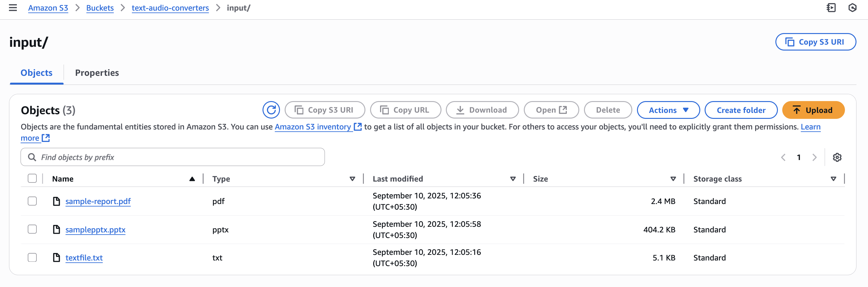This screenshot has height=287, width=868.
Task: Go to next page of objects
Action: 814,157
